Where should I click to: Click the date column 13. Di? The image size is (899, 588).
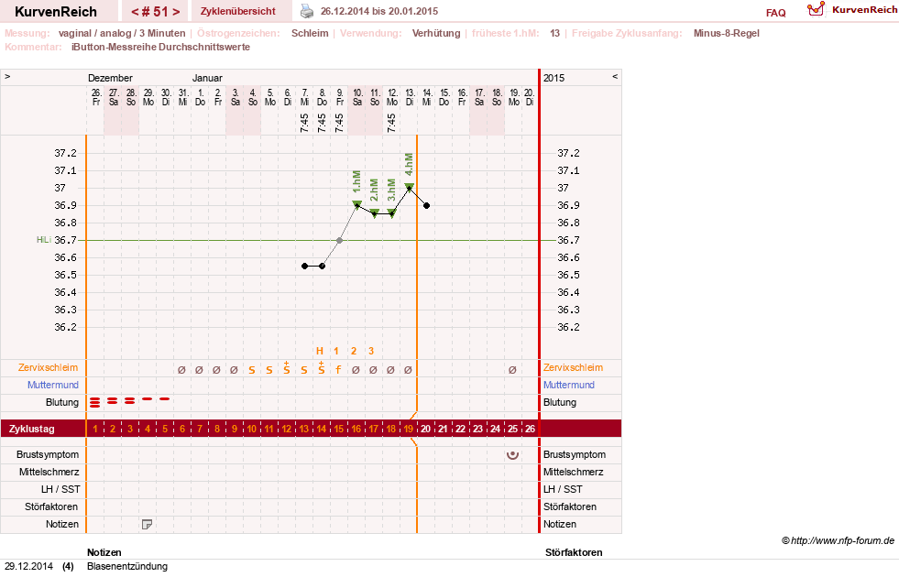coord(410,97)
